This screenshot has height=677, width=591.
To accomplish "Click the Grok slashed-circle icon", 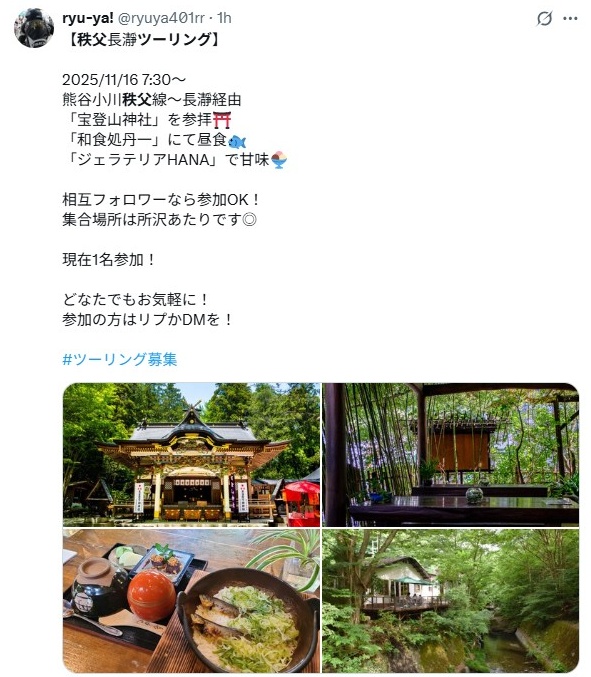I will point(544,19).
